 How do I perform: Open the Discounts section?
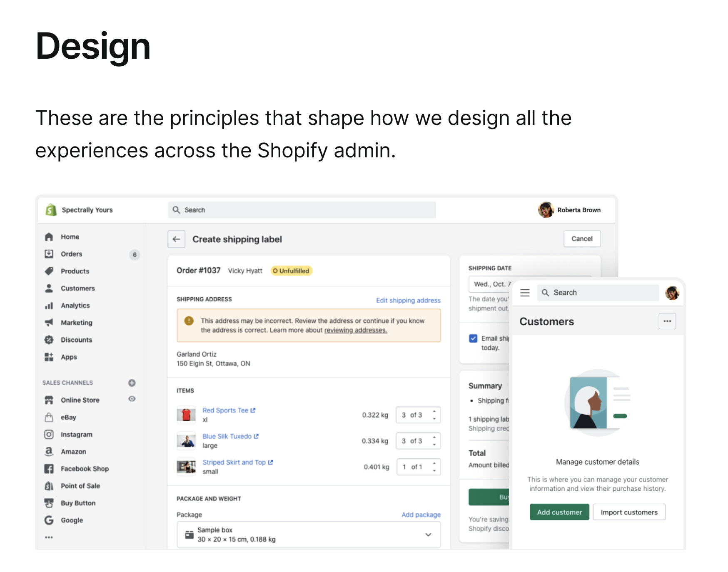point(49,340)
